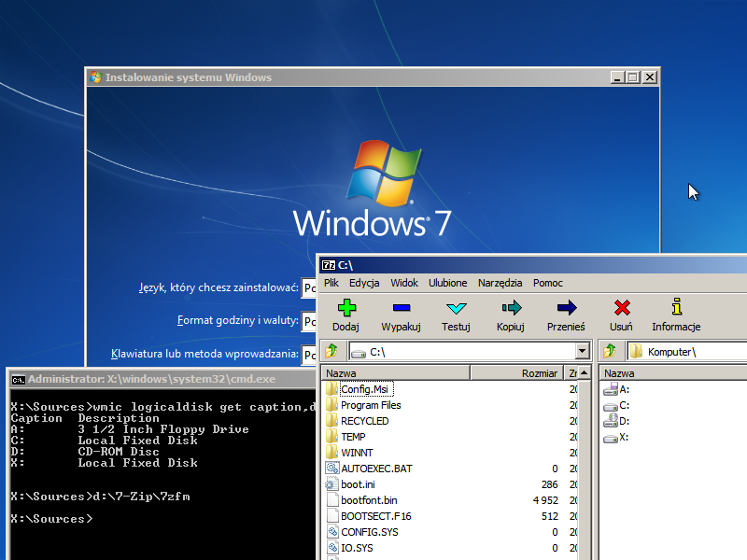Viewport: 747px width, 560px height.
Task: Click the Dodaj (add) green plus icon
Action: point(346,308)
